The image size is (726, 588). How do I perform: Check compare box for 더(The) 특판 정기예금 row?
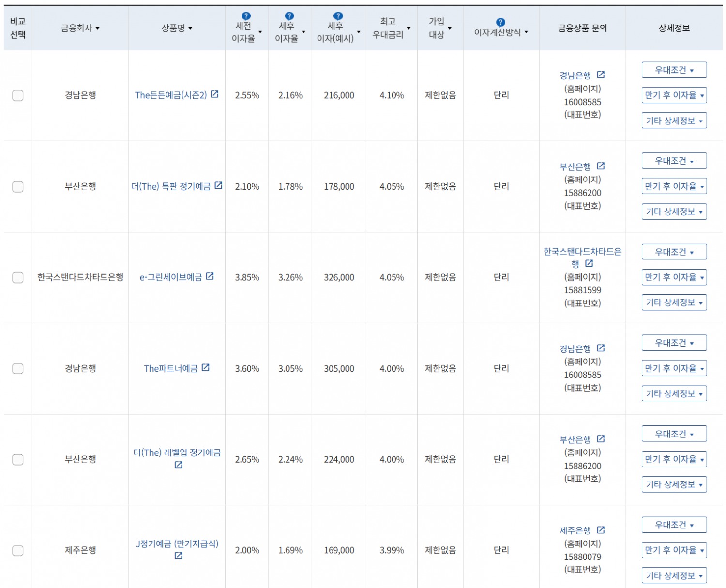18,186
